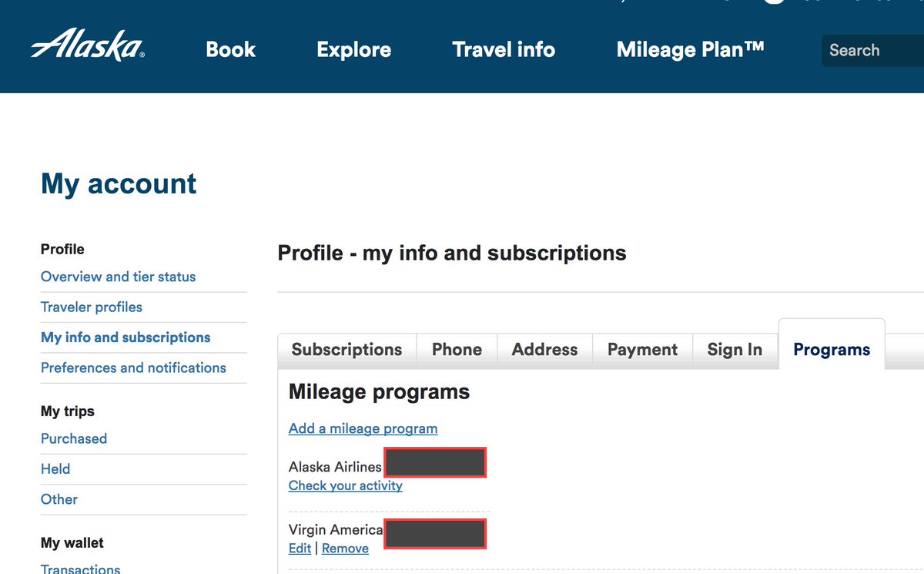Viewport: 924px width, 574px height.
Task: Open the Explore menu
Action: click(353, 50)
